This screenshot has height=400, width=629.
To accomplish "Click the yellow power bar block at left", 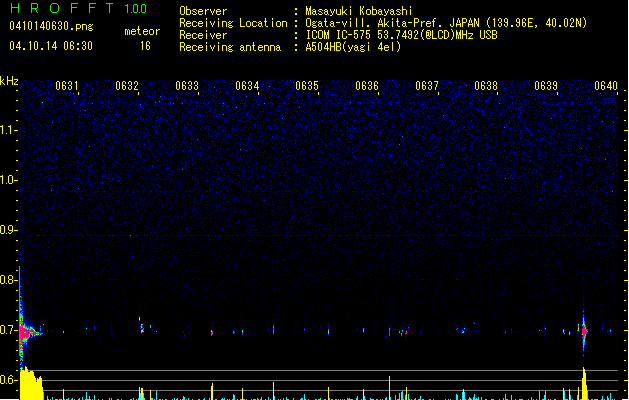I will click(x=31, y=384).
